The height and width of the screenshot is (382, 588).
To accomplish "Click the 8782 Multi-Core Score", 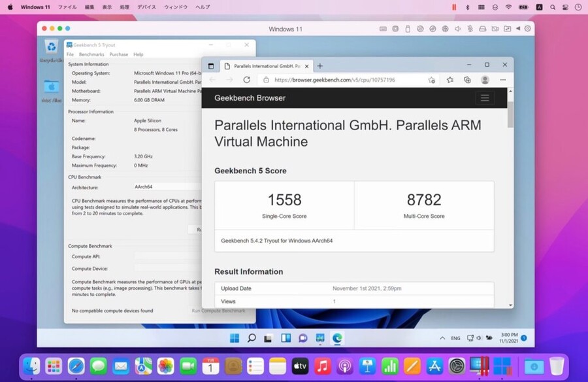I will [x=424, y=200].
